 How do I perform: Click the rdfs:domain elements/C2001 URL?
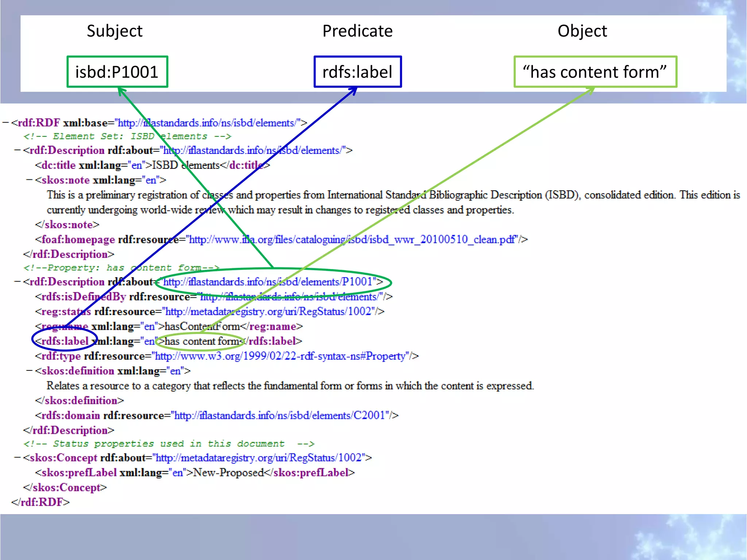pos(280,416)
